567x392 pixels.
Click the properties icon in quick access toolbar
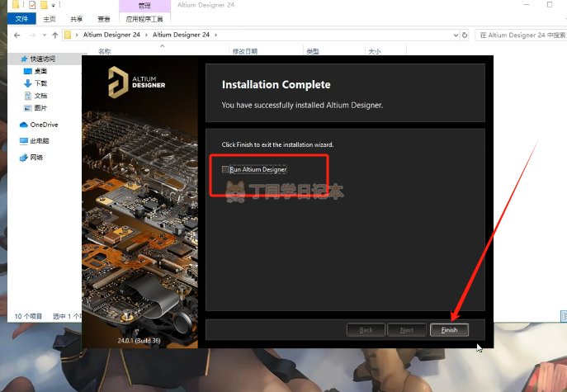click(x=32, y=5)
